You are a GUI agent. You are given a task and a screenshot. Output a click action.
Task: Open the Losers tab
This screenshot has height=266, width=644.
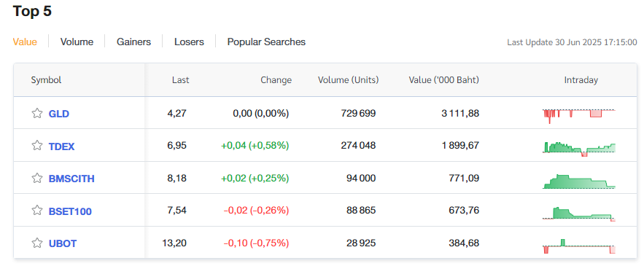click(x=189, y=42)
